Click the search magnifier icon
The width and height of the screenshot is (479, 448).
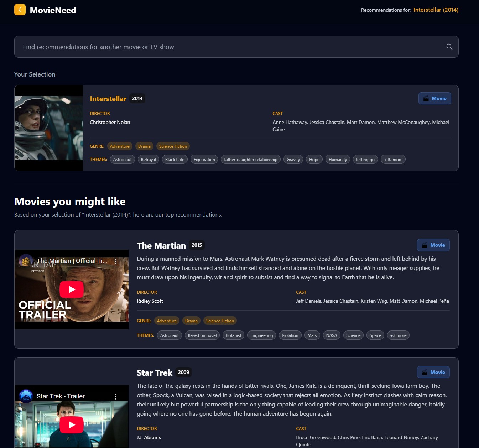point(449,47)
